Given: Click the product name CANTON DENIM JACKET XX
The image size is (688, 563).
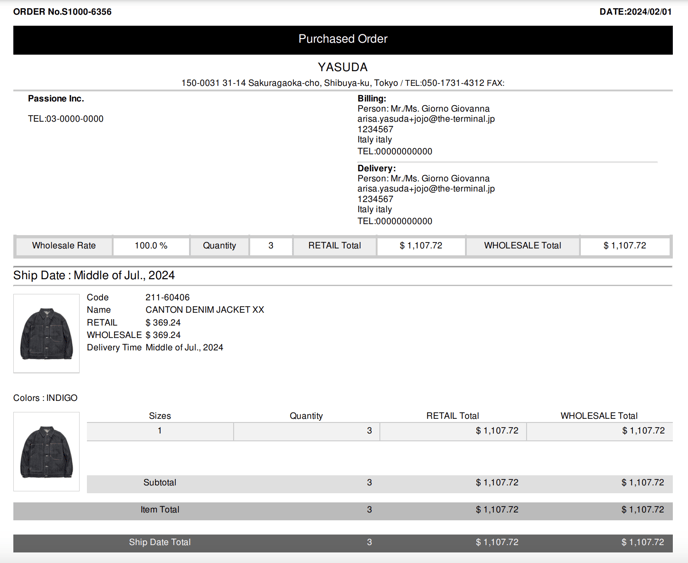Looking at the screenshot, I should [x=204, y=310].
